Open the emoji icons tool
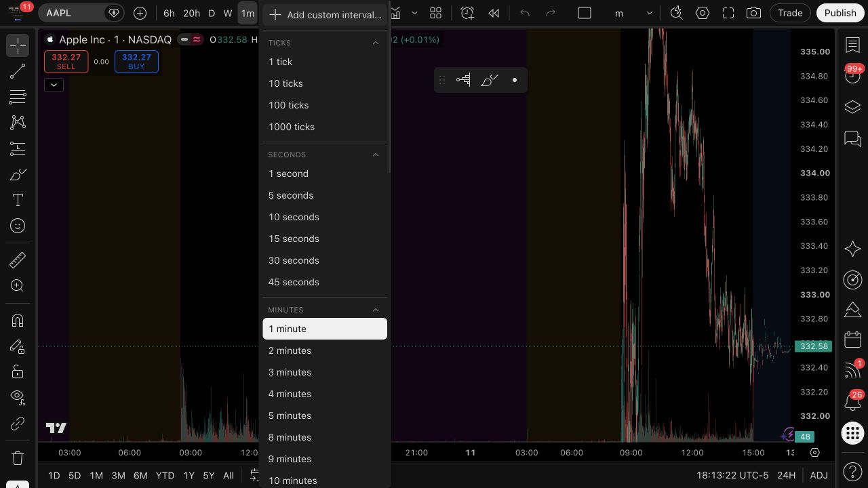The height and width of the screenshot is (488, 868). tap(18, 226)
